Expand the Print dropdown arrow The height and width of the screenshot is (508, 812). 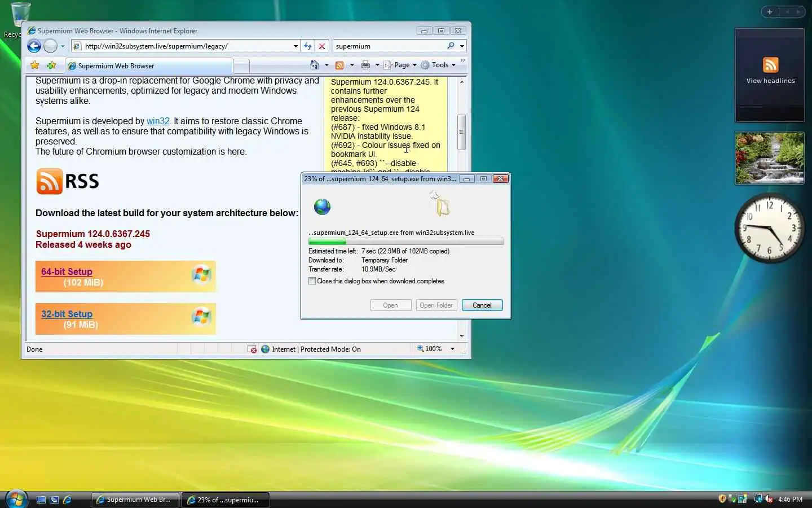(377, 65)
